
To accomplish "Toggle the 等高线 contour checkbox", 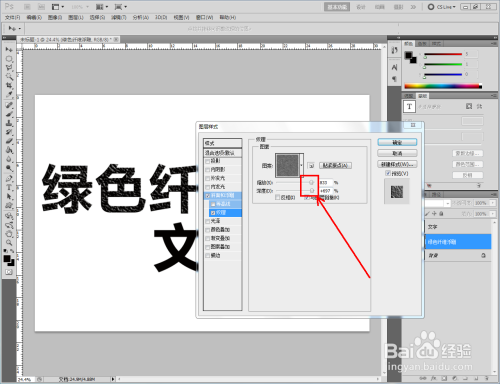I will (x=213, y=204).
